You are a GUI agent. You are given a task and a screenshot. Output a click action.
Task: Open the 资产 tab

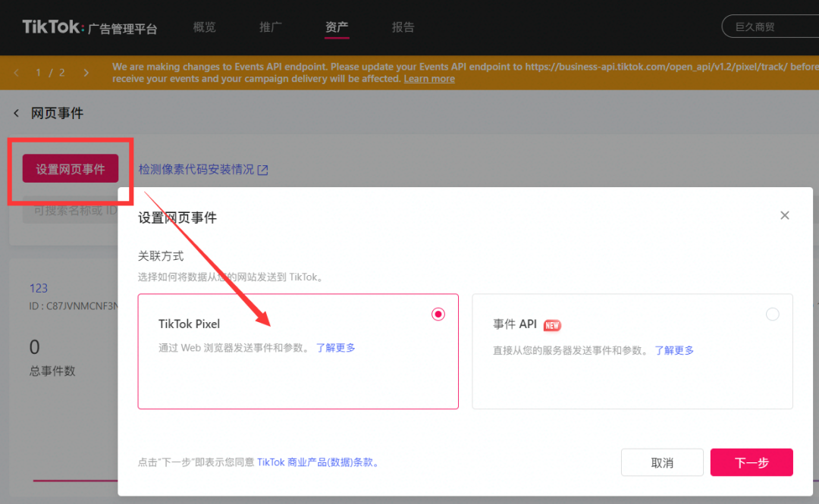coord(337,27)
